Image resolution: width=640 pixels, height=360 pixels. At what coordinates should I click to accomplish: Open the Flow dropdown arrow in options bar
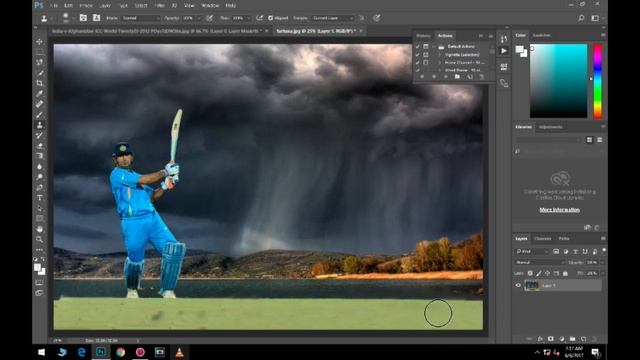pos(249,18)
